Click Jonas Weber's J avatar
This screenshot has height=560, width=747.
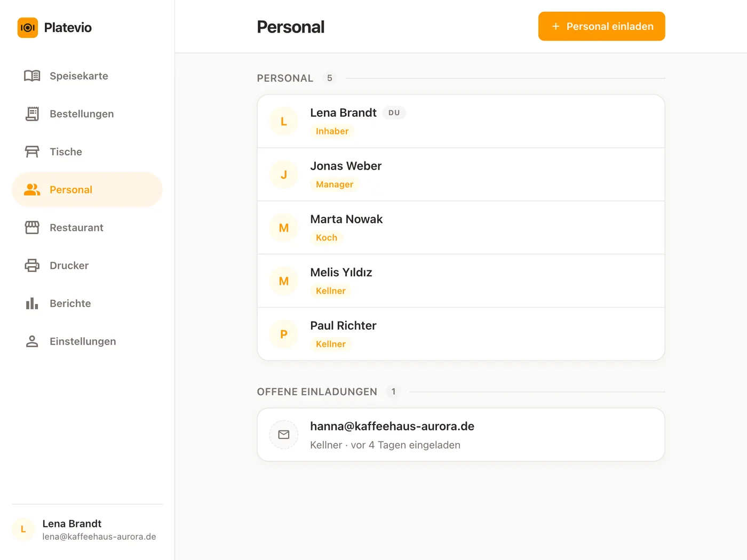[284, 174]
